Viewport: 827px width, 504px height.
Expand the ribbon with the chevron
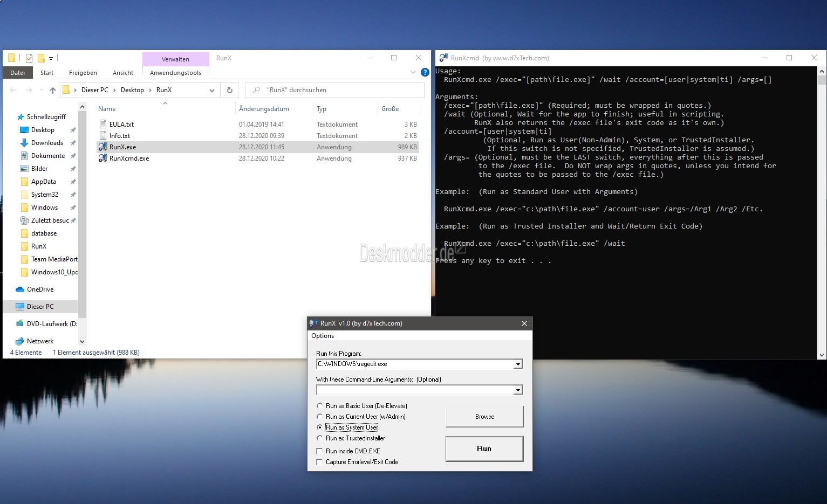(413, 72)
